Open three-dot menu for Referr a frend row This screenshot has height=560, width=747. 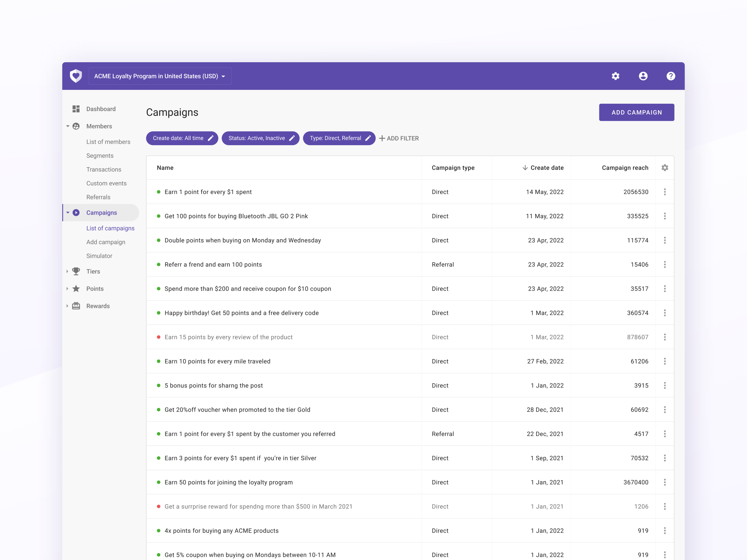pyautogui.click(x=665, y=265)
